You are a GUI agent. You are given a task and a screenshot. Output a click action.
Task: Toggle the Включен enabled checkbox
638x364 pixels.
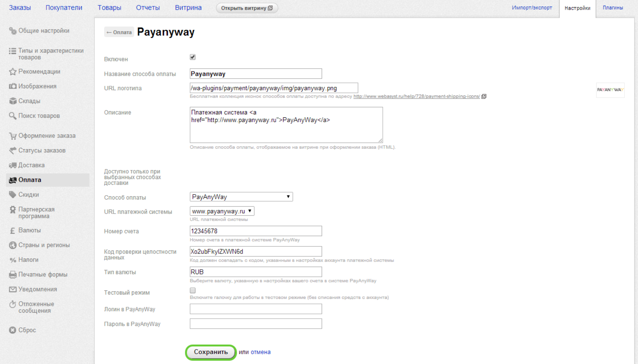click(193, 57)
